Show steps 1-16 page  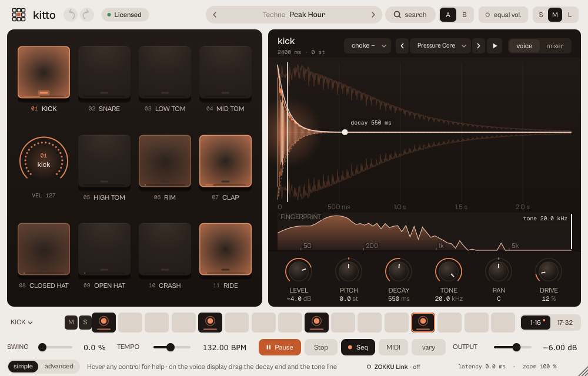click(536, 323)
